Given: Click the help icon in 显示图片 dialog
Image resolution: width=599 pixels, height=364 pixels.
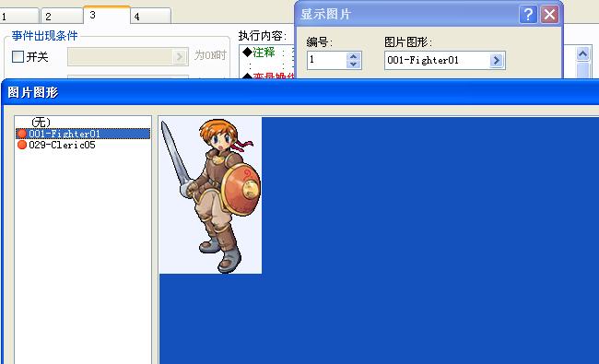Looking at the screenshot, I should [528, 15].
